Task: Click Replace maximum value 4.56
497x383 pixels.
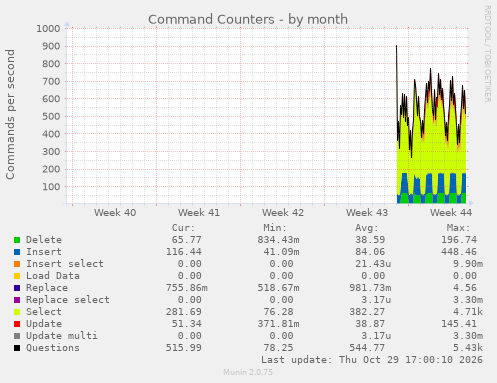Action: click(x=465, y=288)
